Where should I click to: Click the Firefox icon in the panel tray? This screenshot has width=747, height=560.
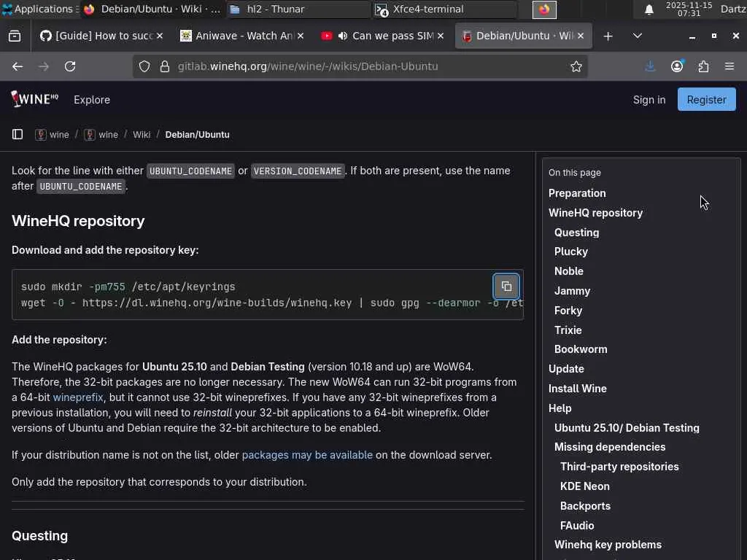coord(544,9)
